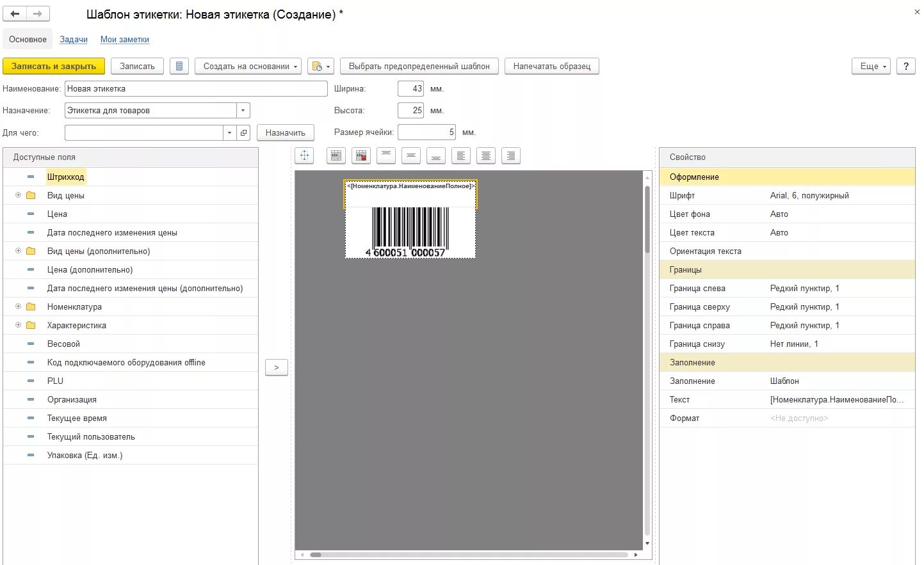The image size is (924, 565).
Task: Click the split cells icon with red mark
Action: point(361,155)
